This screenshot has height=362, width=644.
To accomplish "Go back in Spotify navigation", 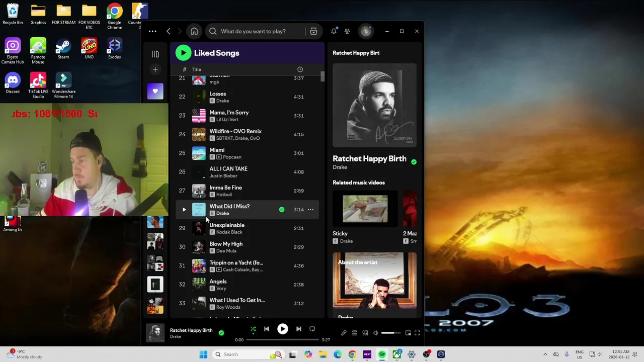I will 169,31.
